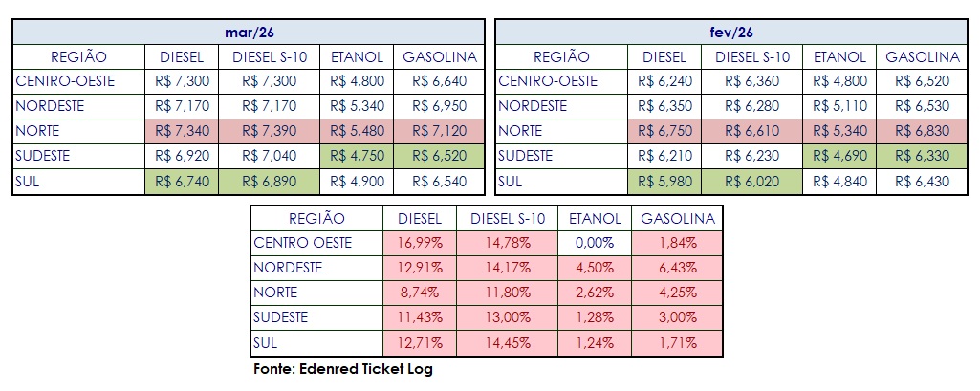Select the green R$ 4,750 etanol cell

coord(356,156)
